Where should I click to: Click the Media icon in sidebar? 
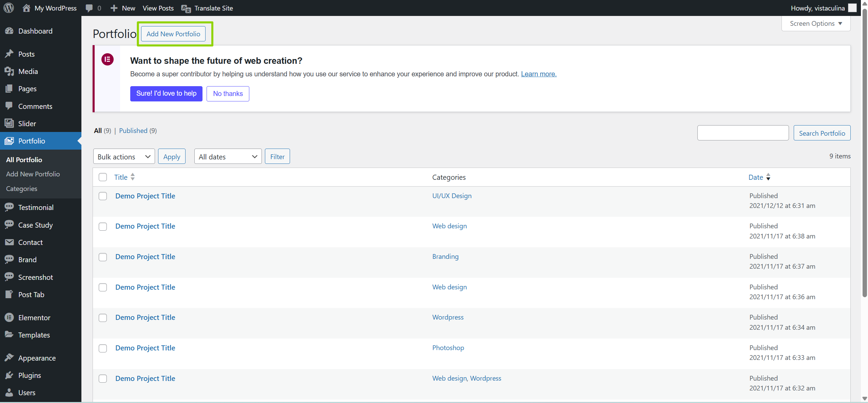(9, 71)
